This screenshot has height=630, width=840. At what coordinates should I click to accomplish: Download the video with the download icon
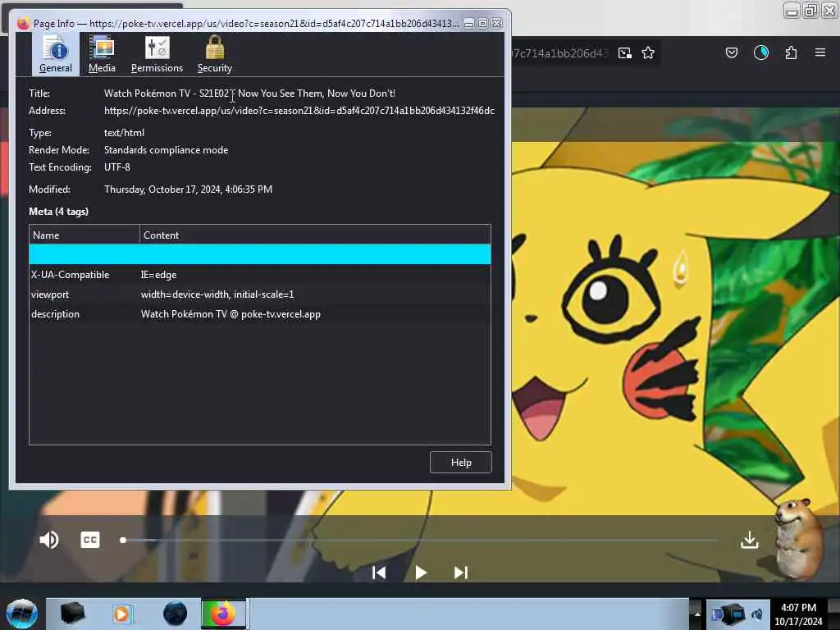click(750, 540)
